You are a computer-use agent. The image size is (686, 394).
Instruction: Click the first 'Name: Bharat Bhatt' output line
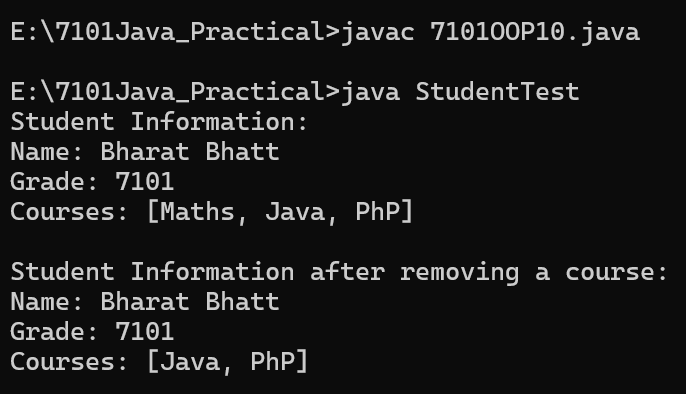coord(145,152)
